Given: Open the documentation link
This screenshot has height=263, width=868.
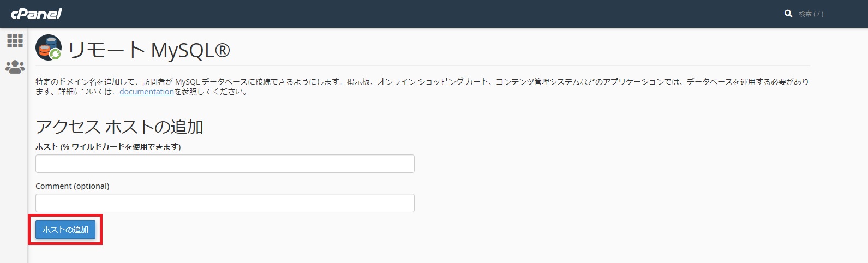Looking at the screenshot, I should [146, 92].
